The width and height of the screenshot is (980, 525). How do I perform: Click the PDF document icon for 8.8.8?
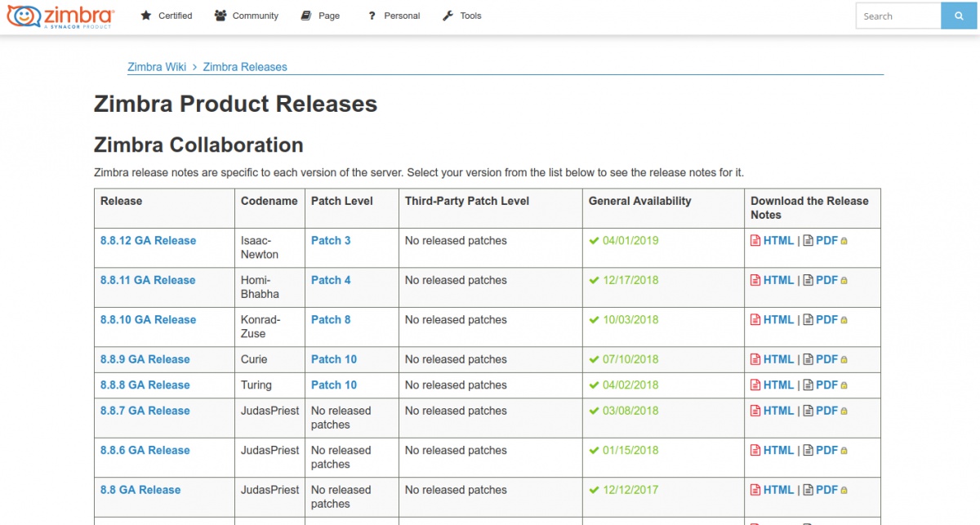pyautogui.click(x=808, y=385)
